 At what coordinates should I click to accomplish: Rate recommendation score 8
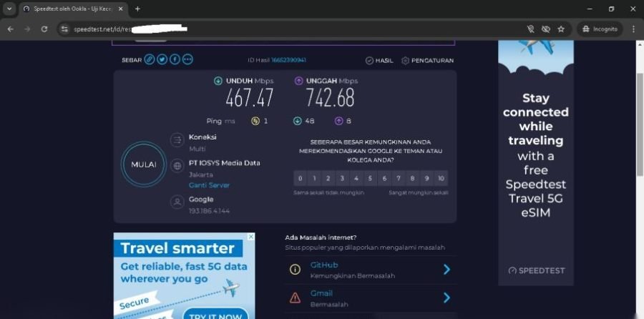(412, 178)
